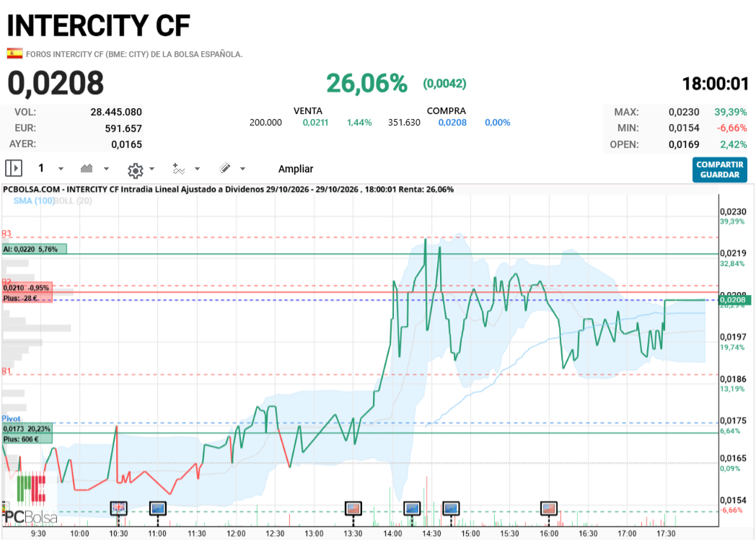Image resolution: width=756 pixels, height=540 pixels.
Task: Toggle the SMA (100) indicator label
Action: 34,200
